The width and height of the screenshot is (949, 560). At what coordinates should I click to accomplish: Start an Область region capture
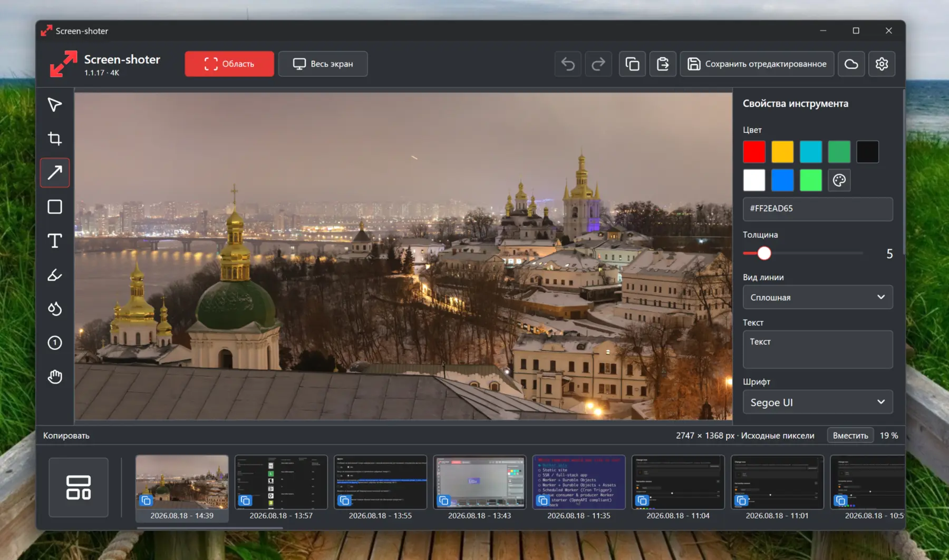229,64
